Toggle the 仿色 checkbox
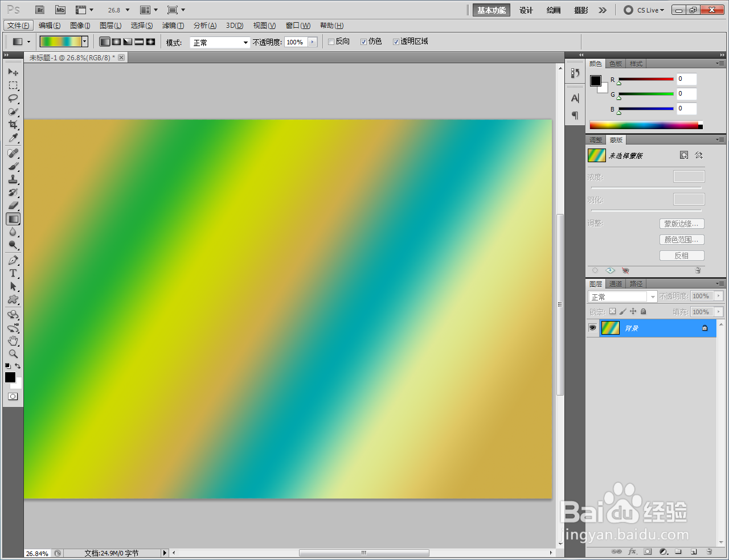The height and width of the screenshot is (560, 729). click(x=363, y=42)
